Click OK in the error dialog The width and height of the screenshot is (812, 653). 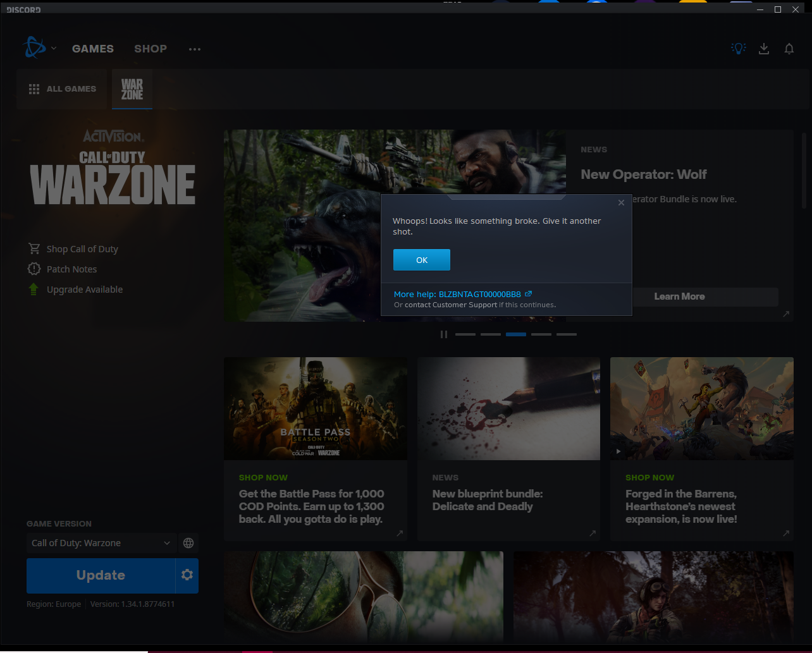[422, 260]
